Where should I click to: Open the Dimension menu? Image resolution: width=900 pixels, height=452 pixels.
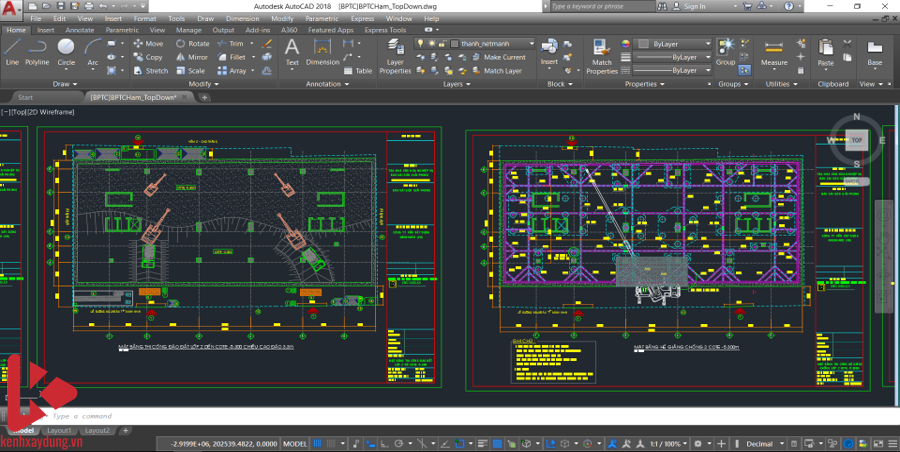pos(241,18)
